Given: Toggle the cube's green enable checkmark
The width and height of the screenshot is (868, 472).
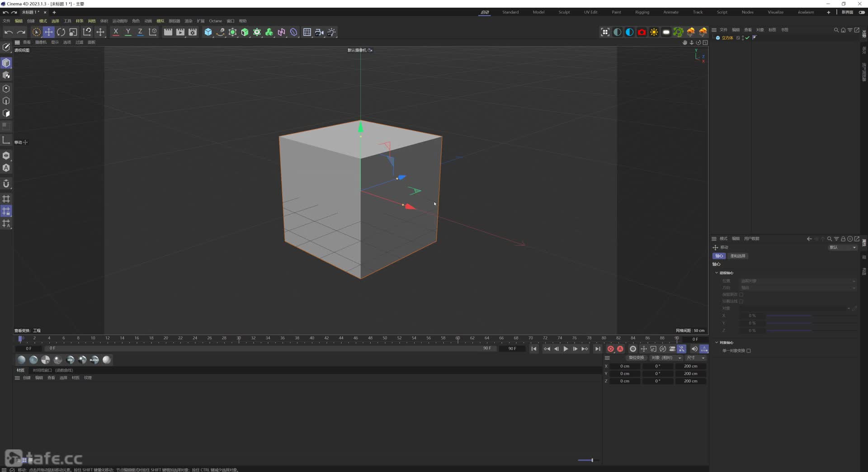Looking at the screenshot, I should click(x=747, y=38).
